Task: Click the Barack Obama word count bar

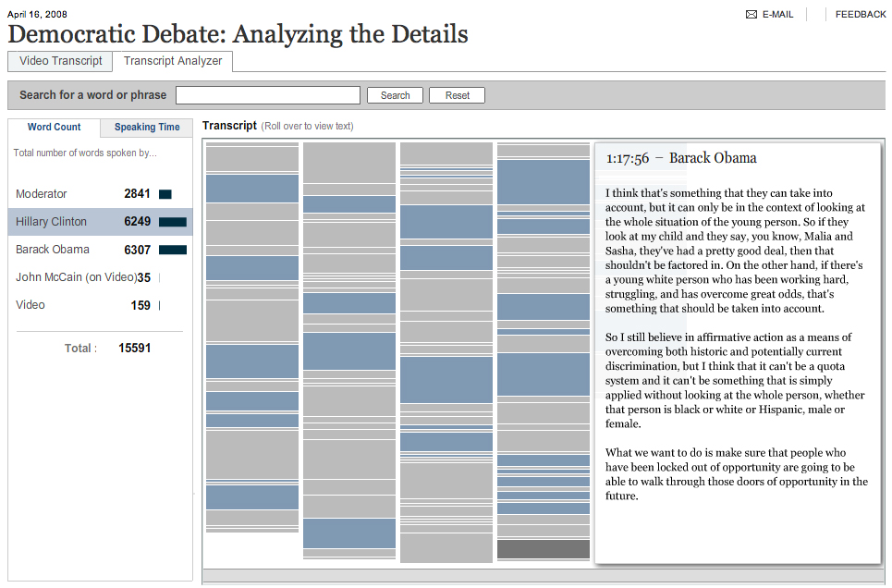Action: coord(173,250)
